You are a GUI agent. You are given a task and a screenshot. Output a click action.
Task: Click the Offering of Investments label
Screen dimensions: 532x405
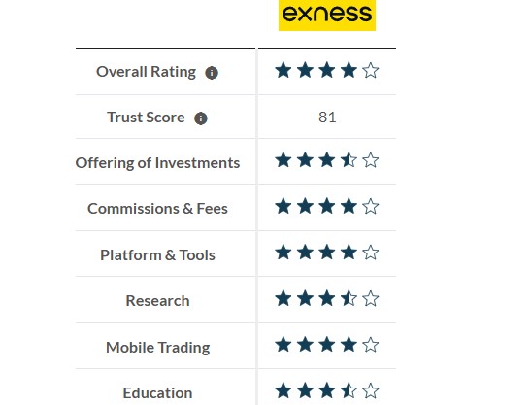[x=158, y=163]
